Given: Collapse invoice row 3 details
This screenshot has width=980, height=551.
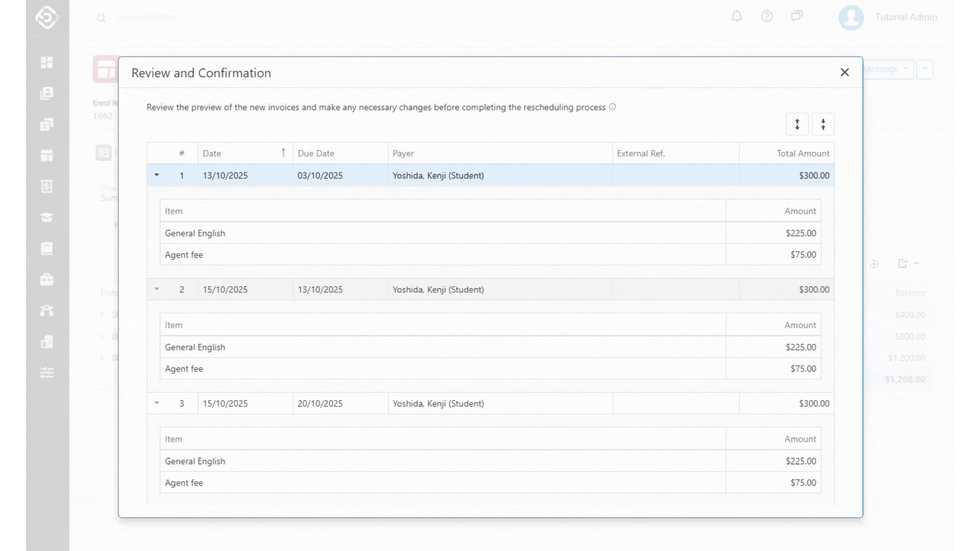Looking at the screenshot, I should tap(157, 403).
